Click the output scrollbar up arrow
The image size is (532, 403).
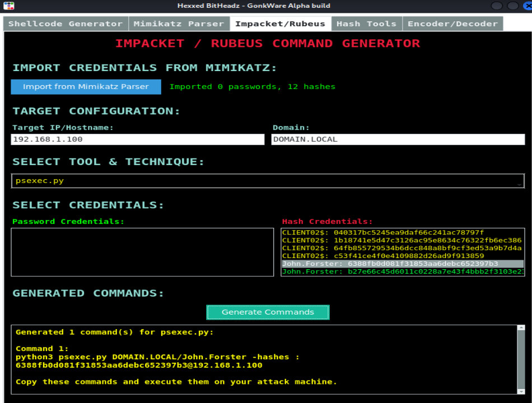tap(521, 329)
